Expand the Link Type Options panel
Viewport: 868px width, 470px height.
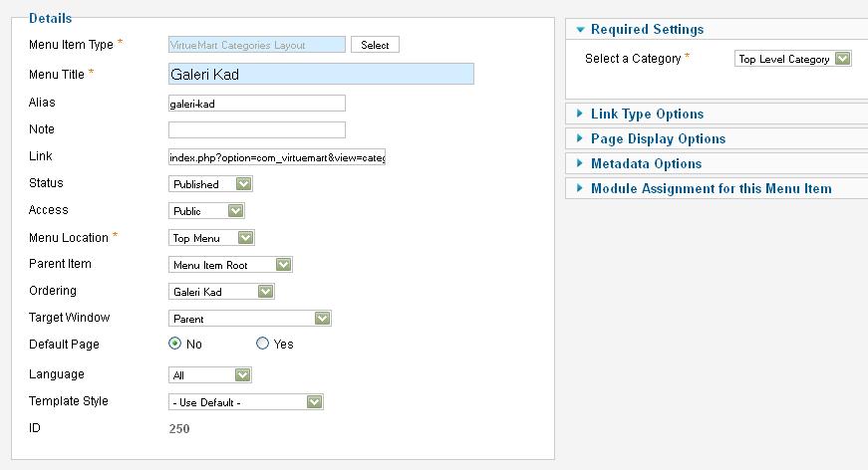647,114
